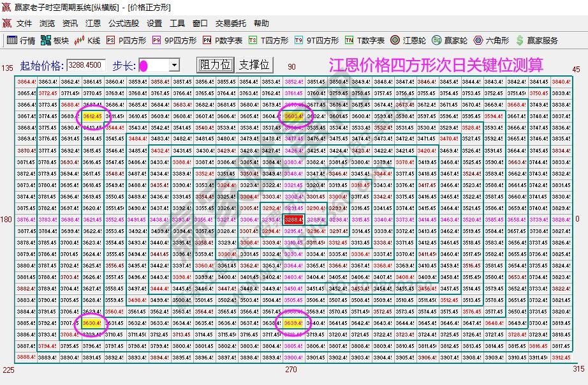588x385 pixels.
Task: Click the 支撑位 support button
Action: (x=254, y=64)
